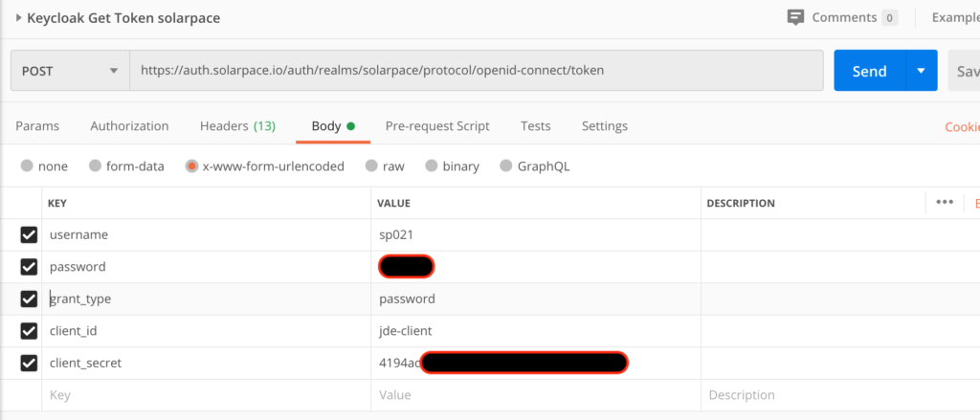The width and height of the screenshot is (980, 420).
Task: Click the username row description cell
Action: (840, 235)
